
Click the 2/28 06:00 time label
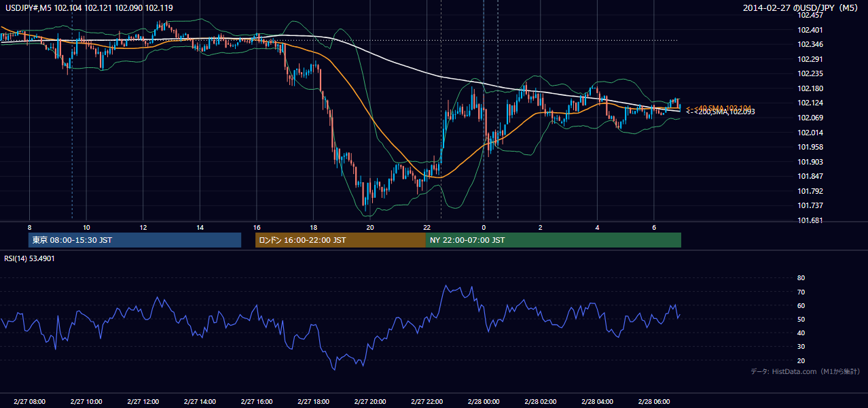653,402
